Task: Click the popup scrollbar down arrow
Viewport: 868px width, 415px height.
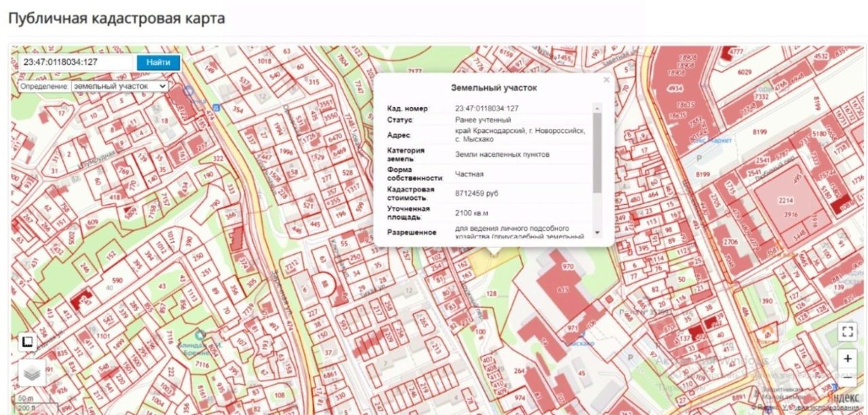Action: pyautogui.click(x=597, y=233)
